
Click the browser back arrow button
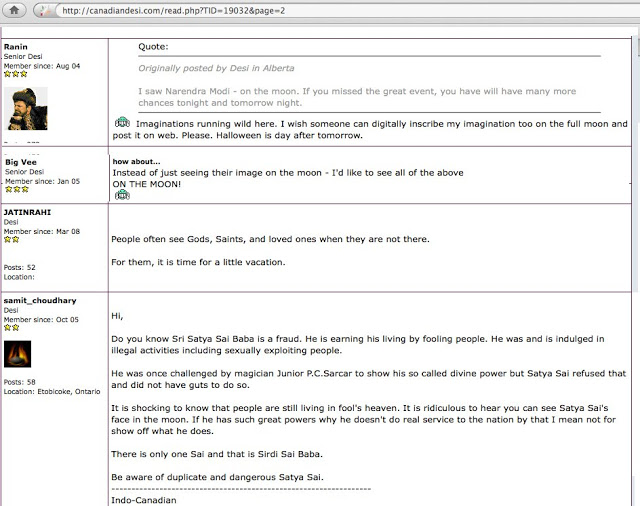44,11
